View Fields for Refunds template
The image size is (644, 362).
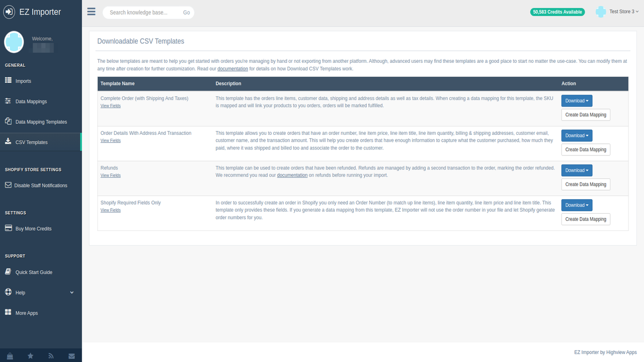(x=111, y=175)
